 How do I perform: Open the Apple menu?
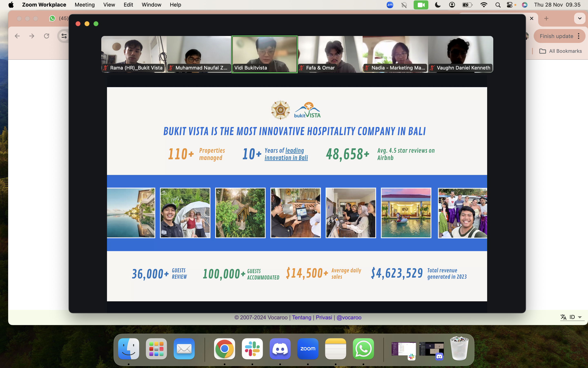(x=11, y=5)
